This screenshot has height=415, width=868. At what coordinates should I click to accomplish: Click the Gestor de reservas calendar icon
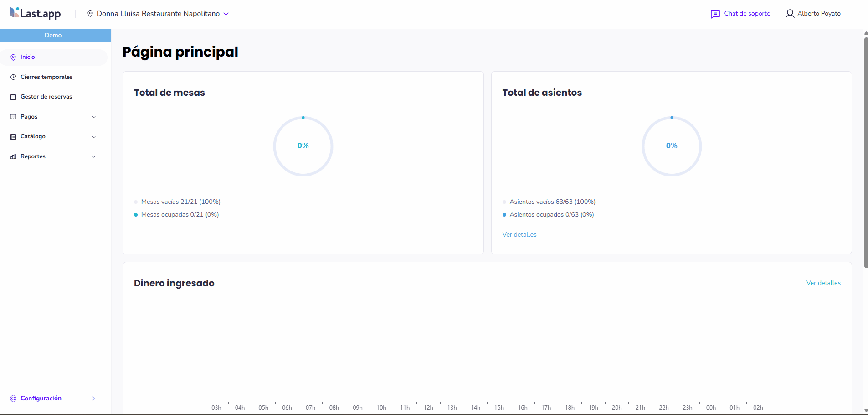pos(13,97)
